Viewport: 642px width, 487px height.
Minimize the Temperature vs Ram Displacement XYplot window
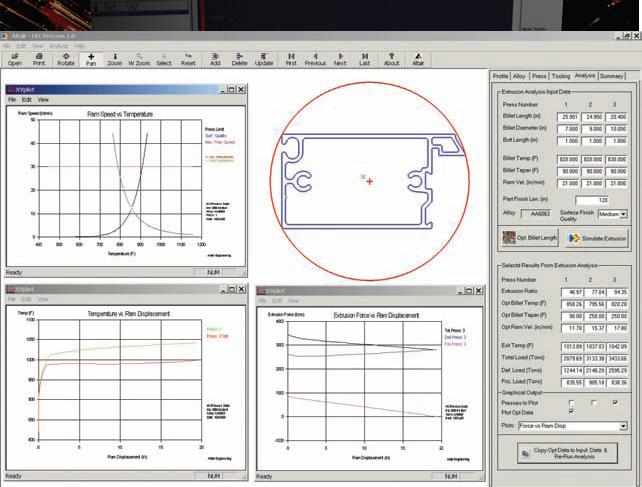click(223, 289)
